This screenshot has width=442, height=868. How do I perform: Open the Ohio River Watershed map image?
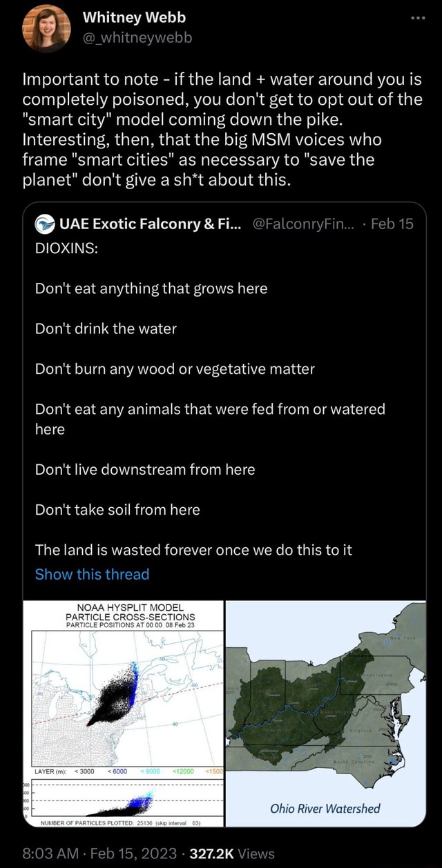click(x=325, y=713)
